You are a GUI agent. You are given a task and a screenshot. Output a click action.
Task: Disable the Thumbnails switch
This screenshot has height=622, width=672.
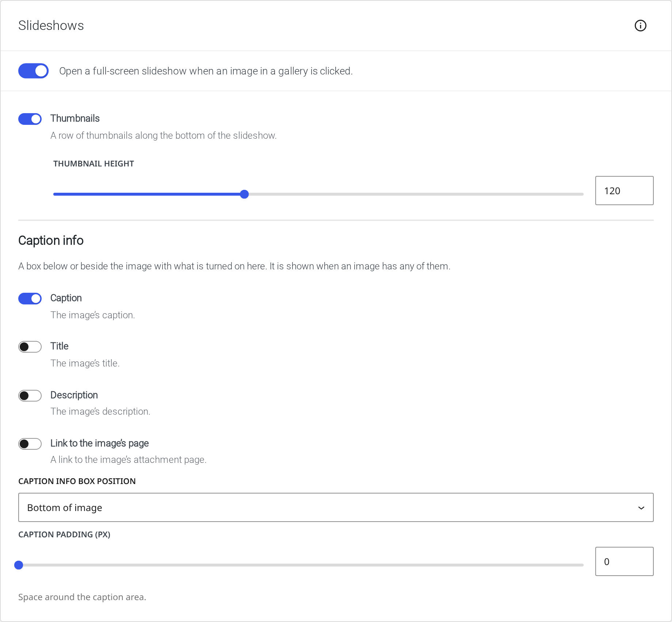pyautogui.click(x=30, y=119)
